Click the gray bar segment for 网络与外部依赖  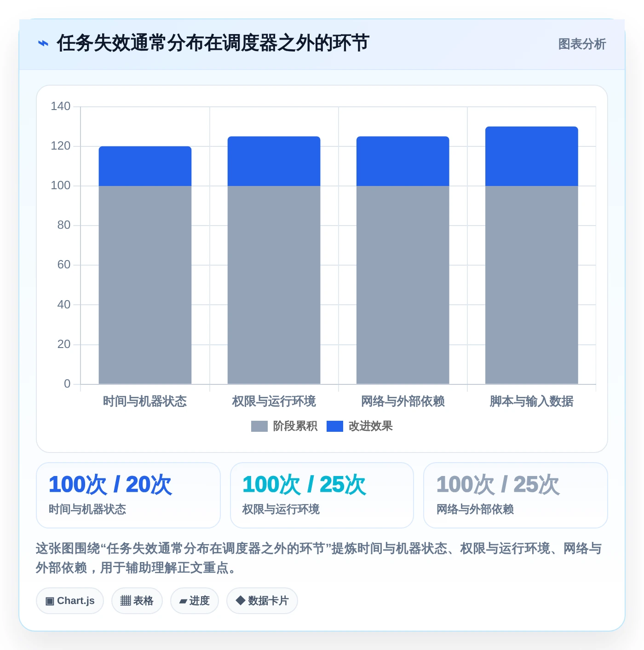click(402, 285)
